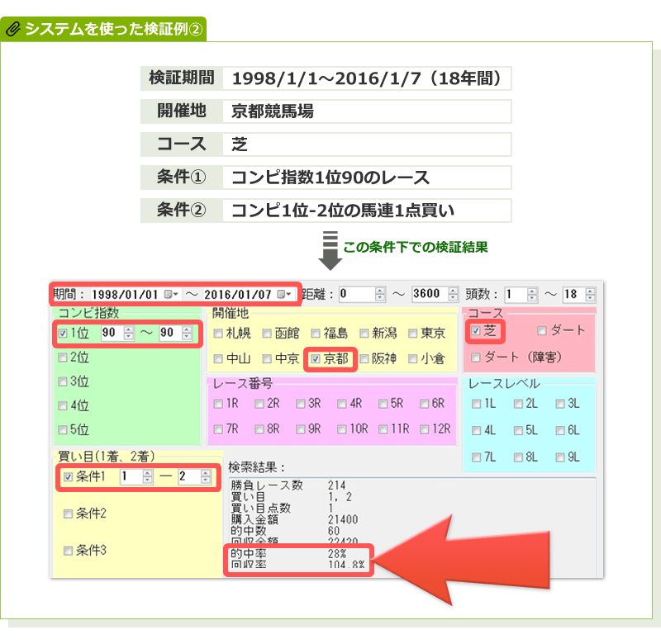Image resolution: width=661 pixels, height=644 pixels.
Task: Check the 5L race level checkbox
Action: coord(518,430)
